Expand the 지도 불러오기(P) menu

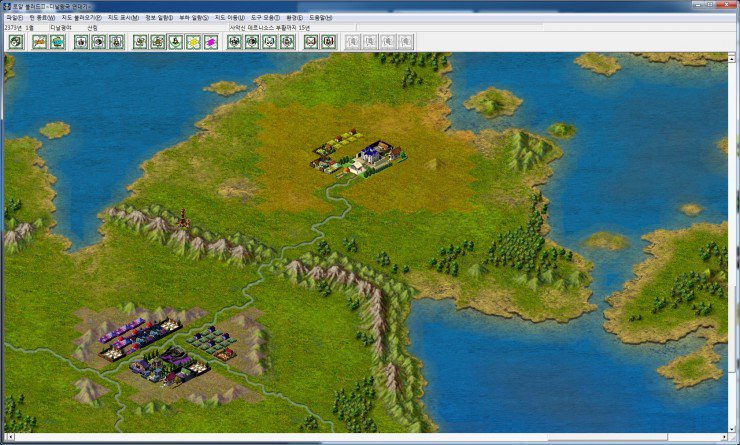81,18
